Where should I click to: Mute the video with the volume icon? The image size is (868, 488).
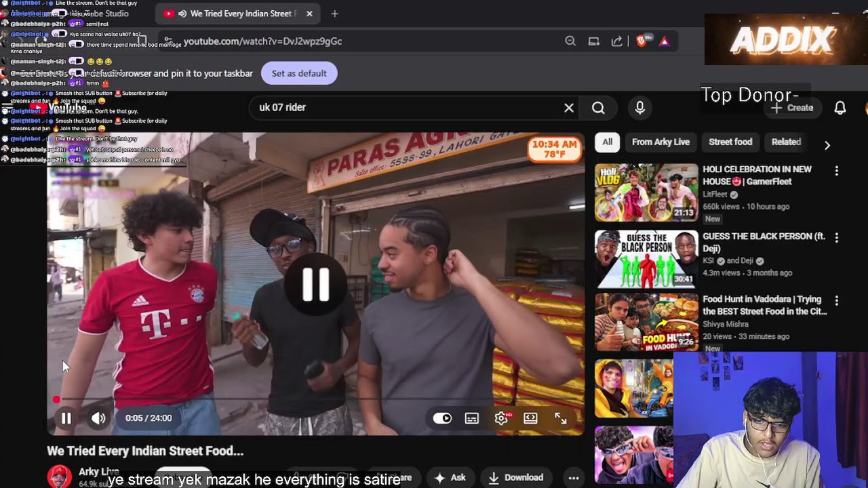[x=98, y=418]
